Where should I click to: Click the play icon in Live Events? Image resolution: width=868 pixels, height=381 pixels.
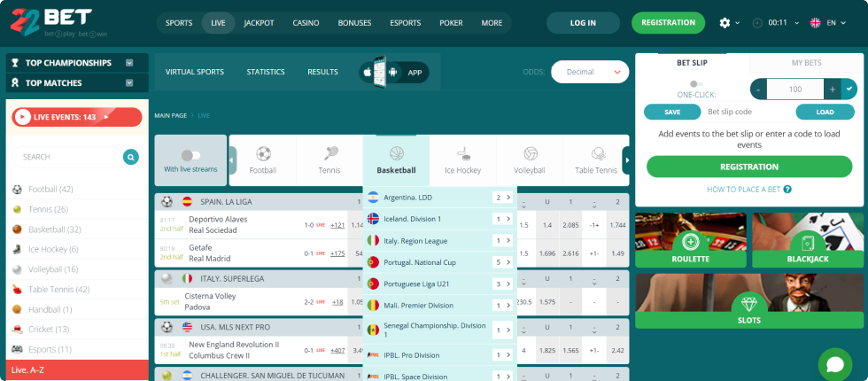point(23,117)
